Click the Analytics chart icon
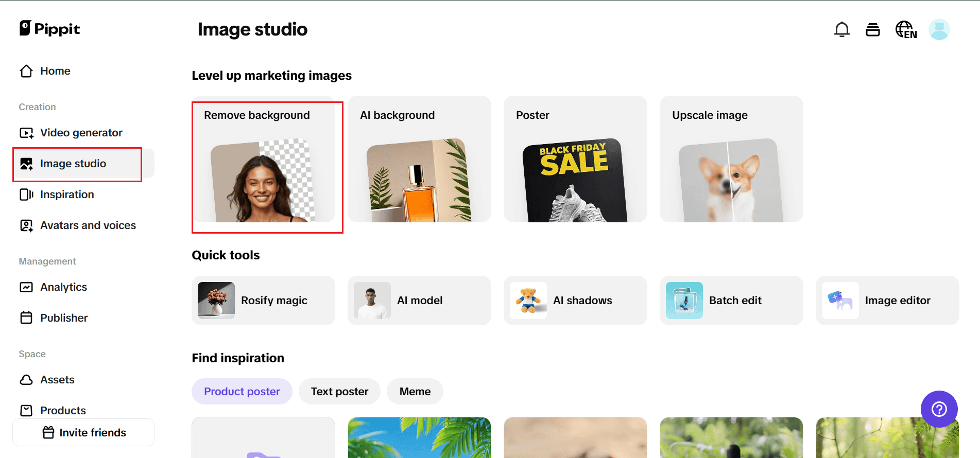This screenshot has width=980, height=458. [26, 287]
